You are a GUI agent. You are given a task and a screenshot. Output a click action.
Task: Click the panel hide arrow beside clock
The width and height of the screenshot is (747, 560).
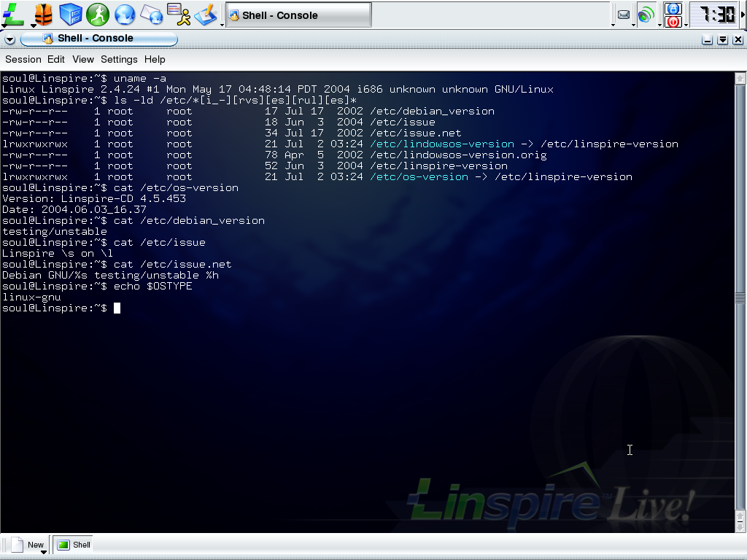click(x=743, y=15)
